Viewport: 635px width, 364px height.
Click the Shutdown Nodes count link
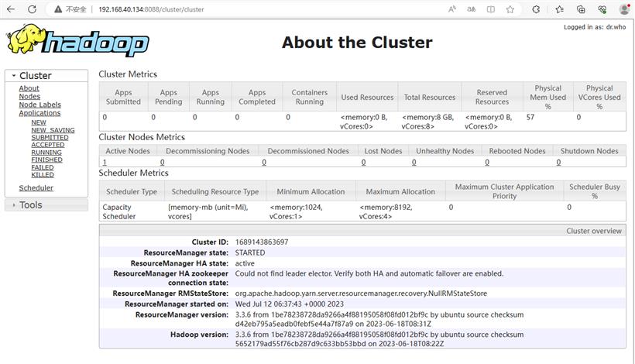tap(558, 163)
